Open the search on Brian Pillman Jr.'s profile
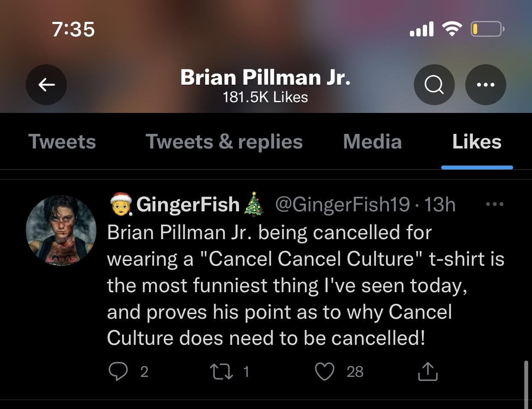 434,84
